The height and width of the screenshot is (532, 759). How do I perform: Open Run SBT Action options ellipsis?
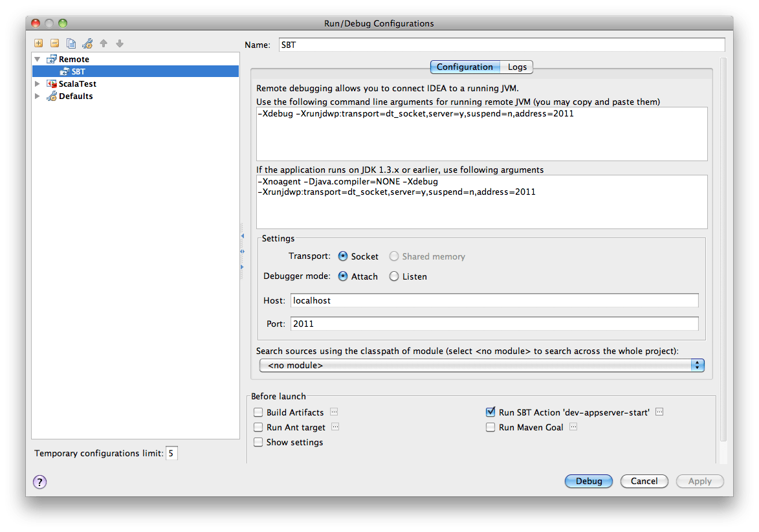click(659, 412)
